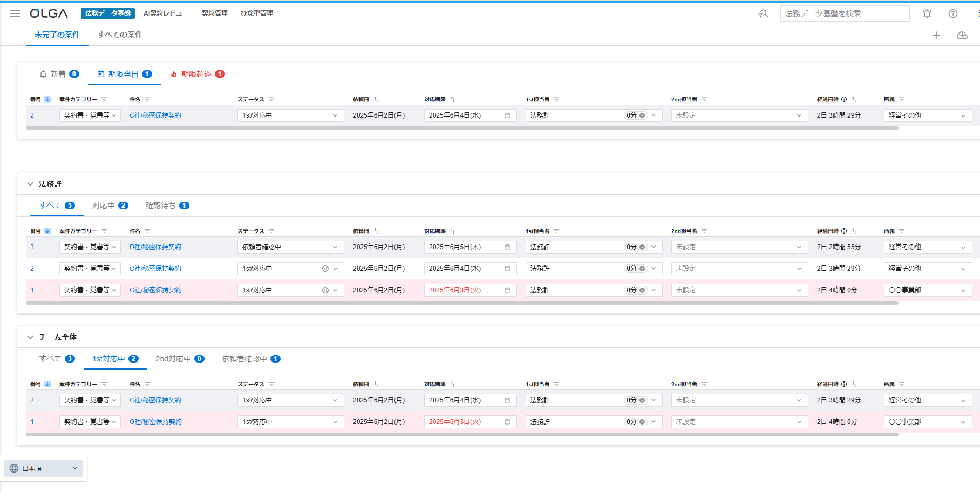Open 未設定 2nd担当者 dropdown in top table
This screenshot has width=980, height=492.
click(739, 115)
